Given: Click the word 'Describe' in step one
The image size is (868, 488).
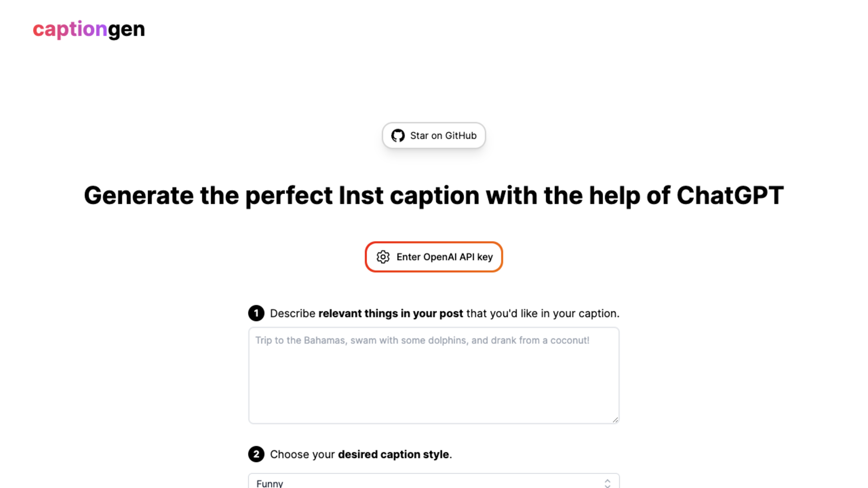Looking at the screenshot, I should 292,314.
